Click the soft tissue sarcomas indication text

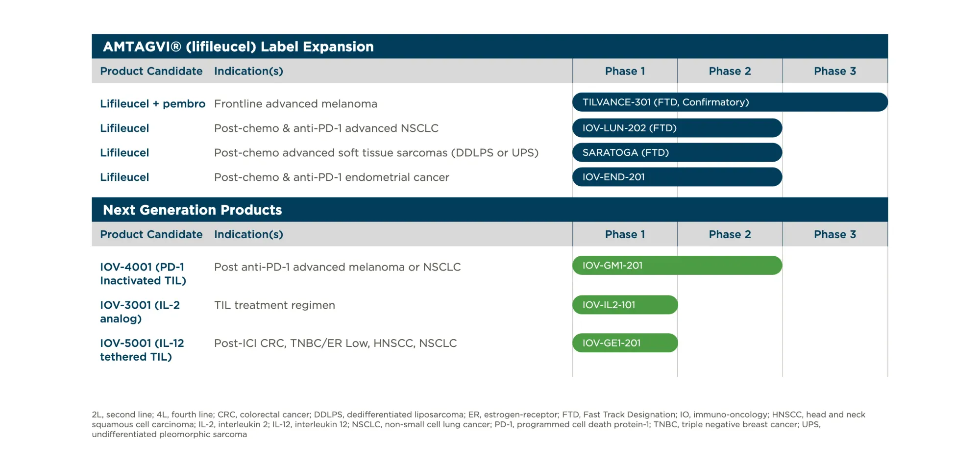(376, 153)
